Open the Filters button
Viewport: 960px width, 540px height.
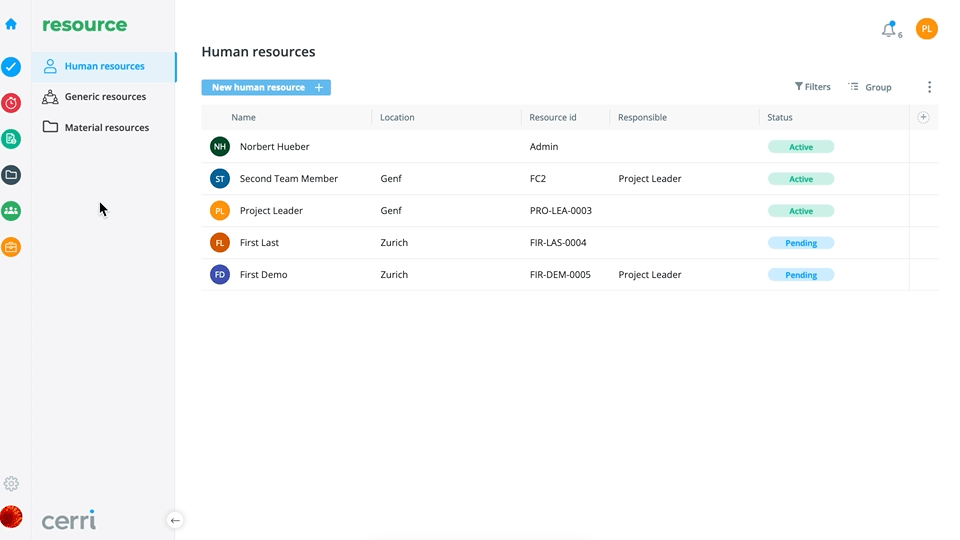pos(812,87)
